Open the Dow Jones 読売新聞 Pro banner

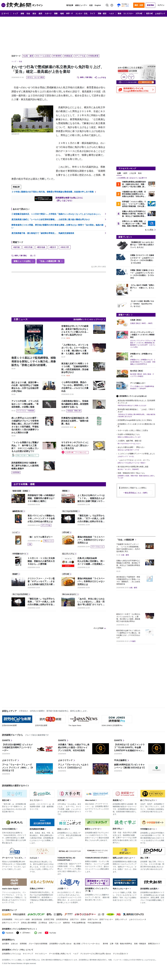pos(117,719)
